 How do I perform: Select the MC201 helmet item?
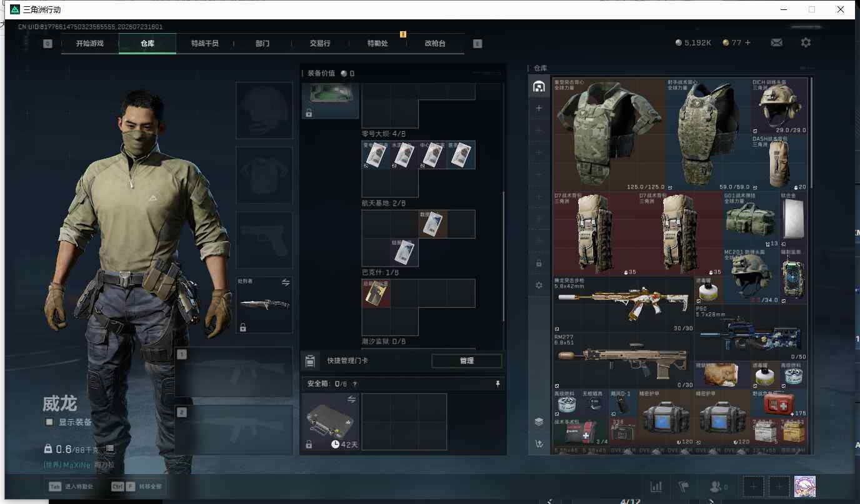pyautogui.click(x=751, y=276)
